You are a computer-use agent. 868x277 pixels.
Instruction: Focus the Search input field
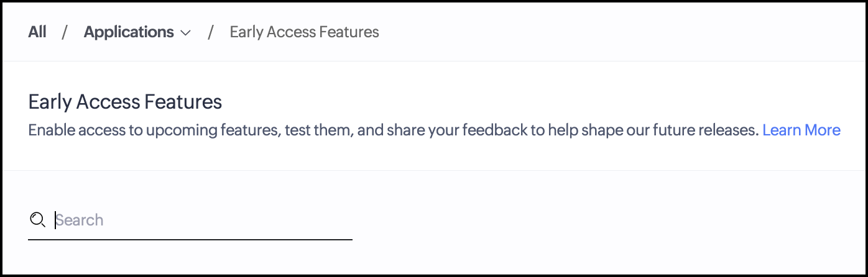tap(199, 220)
